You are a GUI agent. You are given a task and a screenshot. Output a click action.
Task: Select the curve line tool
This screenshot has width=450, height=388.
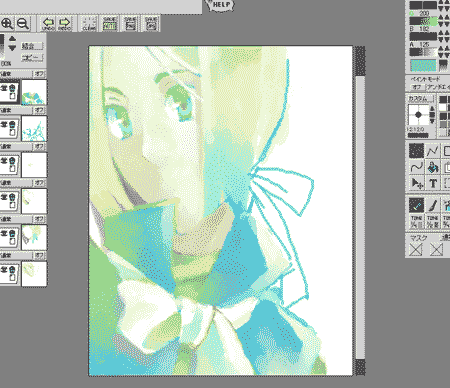pos(416,167)
